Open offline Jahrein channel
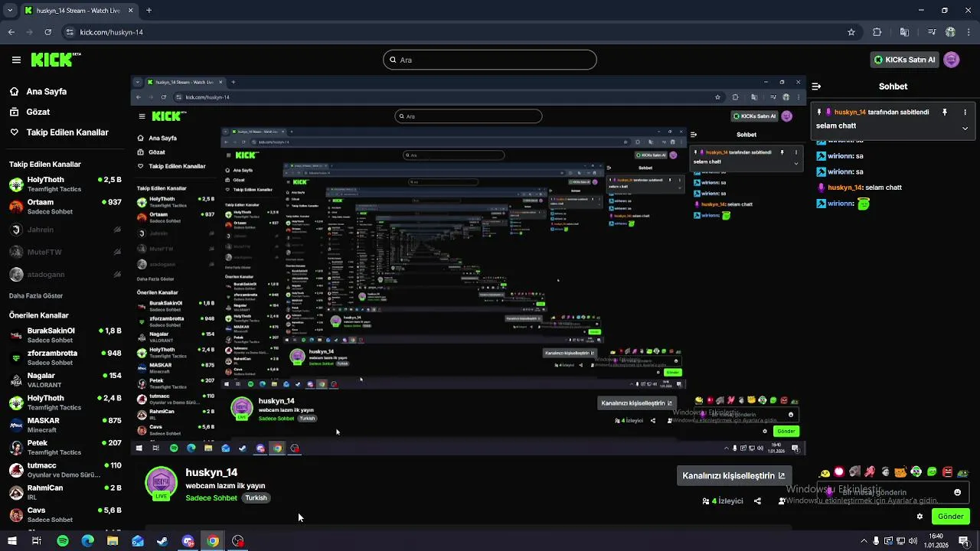The width and height of the screenshot is (980, 551). coord(65,230)
